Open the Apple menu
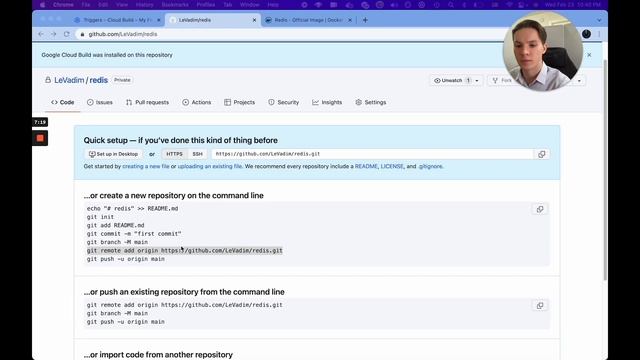The height and width of the screenshot is (360, 640). (x=42, y=5)
